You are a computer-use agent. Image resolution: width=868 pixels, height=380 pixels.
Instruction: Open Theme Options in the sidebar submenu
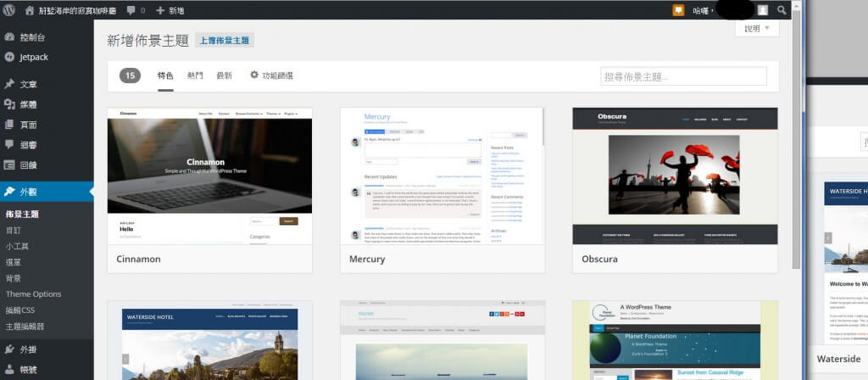click(34, 294)
